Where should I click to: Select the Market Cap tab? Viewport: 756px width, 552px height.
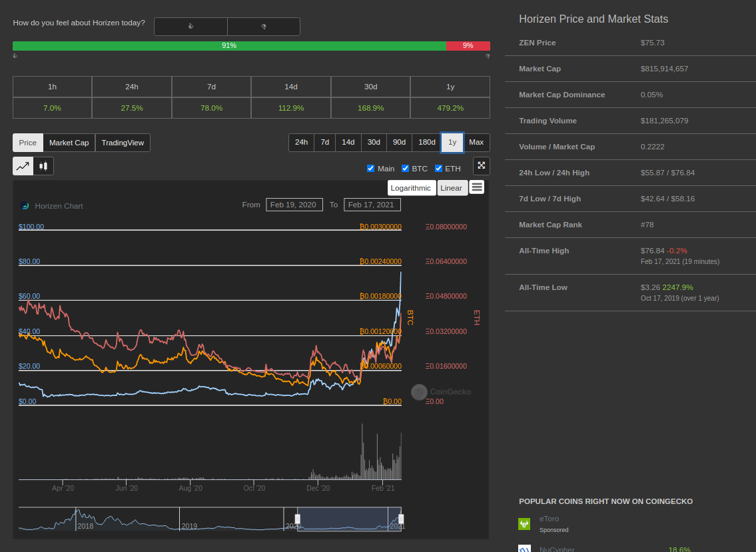coord(69,143)
